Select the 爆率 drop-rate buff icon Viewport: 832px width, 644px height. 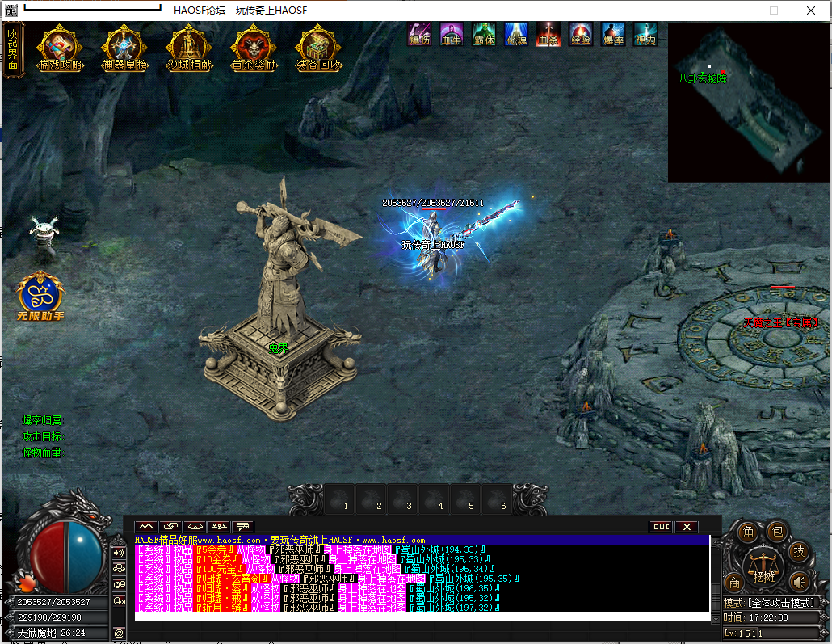click(613, 34)
